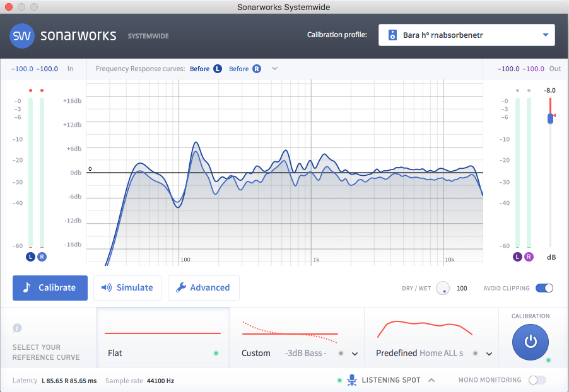Click the right output clip indicator dot
The height and width of the screenshot is (392, 569).
coord(529,90)
